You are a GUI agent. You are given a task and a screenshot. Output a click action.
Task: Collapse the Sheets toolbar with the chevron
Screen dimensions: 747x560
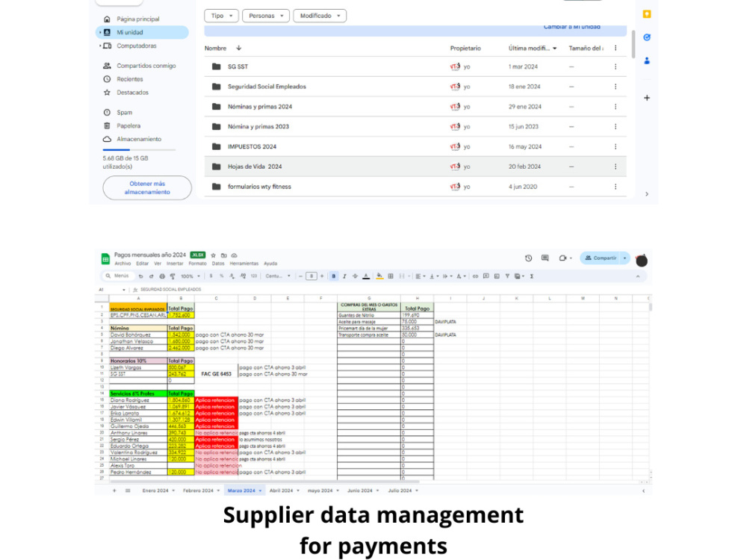638,276
